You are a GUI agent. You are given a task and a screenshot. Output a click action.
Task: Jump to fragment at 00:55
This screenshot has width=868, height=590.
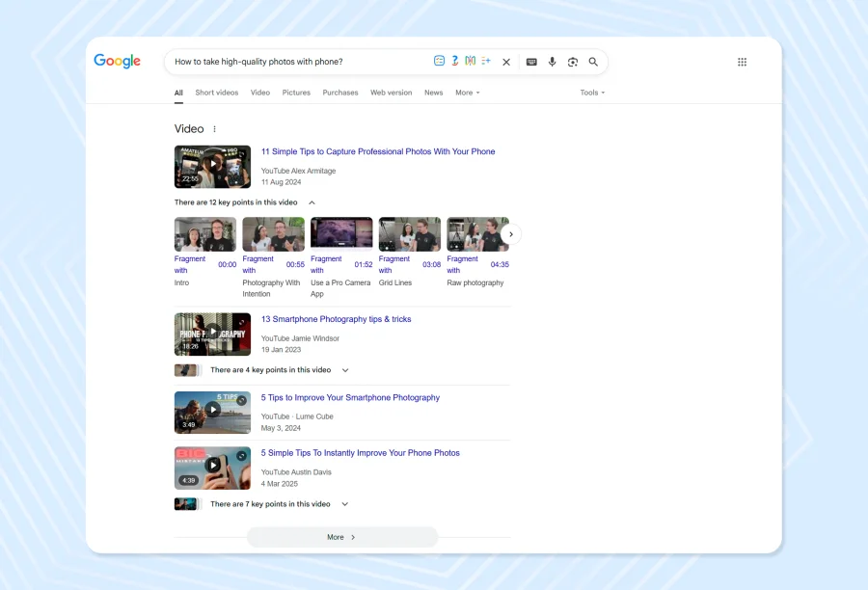295,264
